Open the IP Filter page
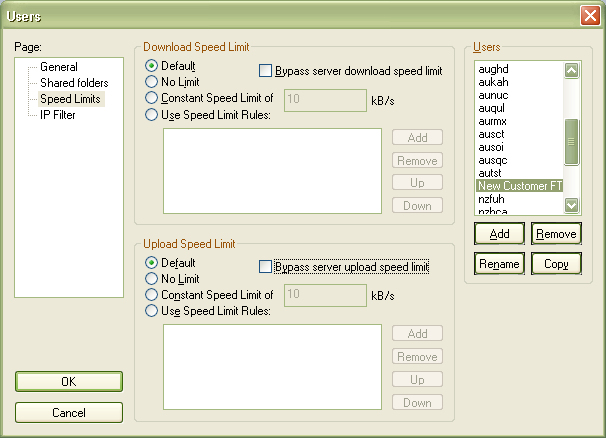606x438 pixels. point(58,115)
